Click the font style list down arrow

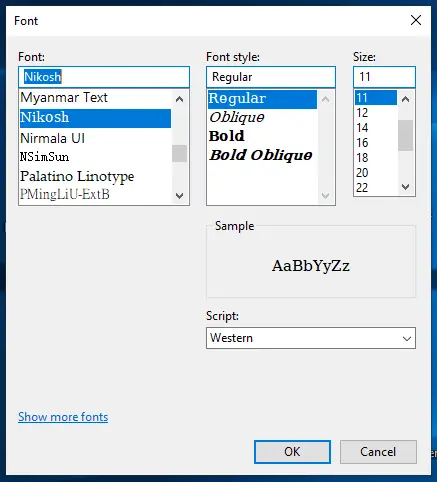click(x=325, y=195)
